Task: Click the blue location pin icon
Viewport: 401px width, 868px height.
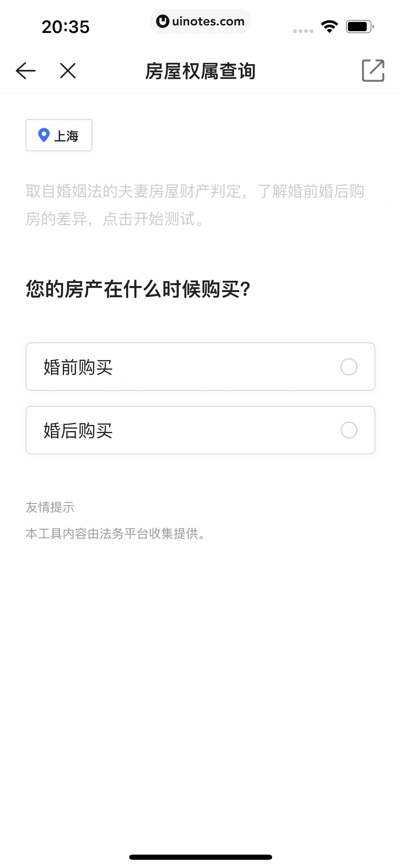Action: pyautogui.click(x=44, y=135)
